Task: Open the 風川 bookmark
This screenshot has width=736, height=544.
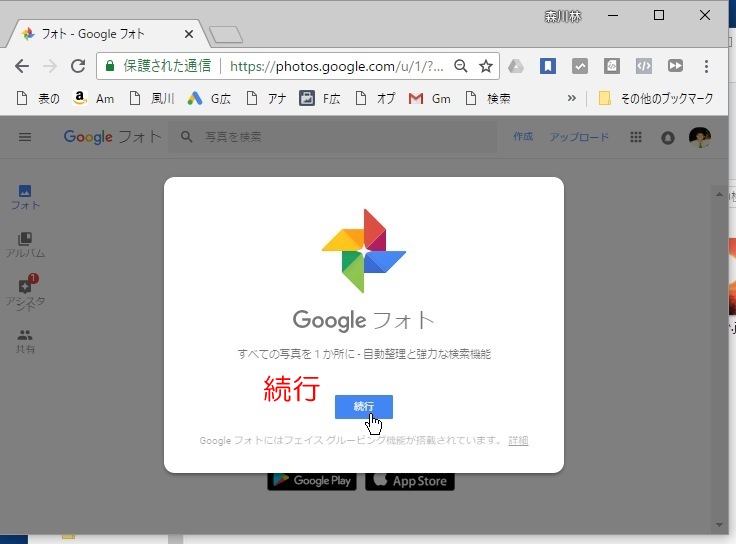Action: point(152,99)
